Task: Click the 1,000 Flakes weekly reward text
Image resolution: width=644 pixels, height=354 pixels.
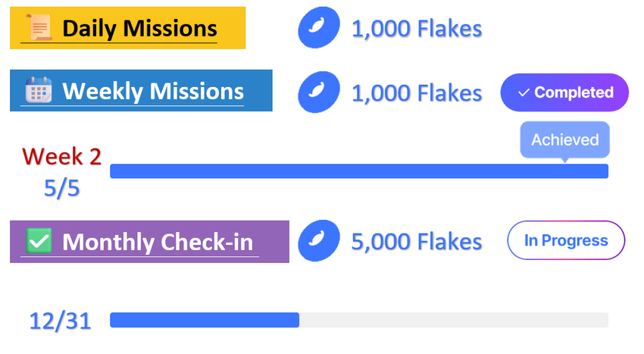Action: (x=416, y=92)
